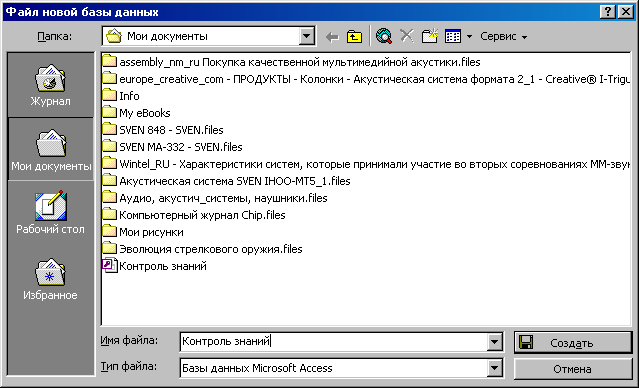
Task: Select the Контроль знаний database file
Action: 155,266
